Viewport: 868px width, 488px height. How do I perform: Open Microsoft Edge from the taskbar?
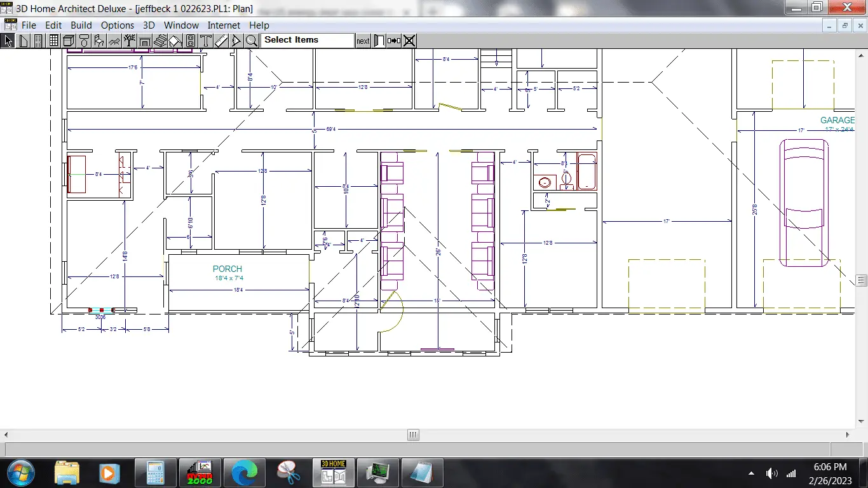244,473
